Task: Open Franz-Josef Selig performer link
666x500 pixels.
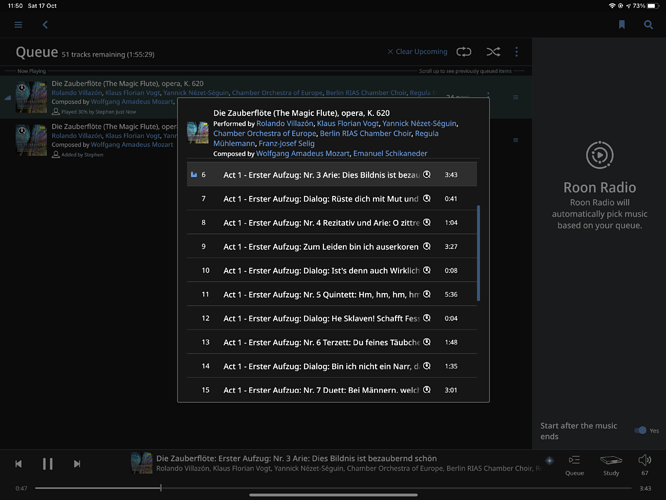Action: 287,144
